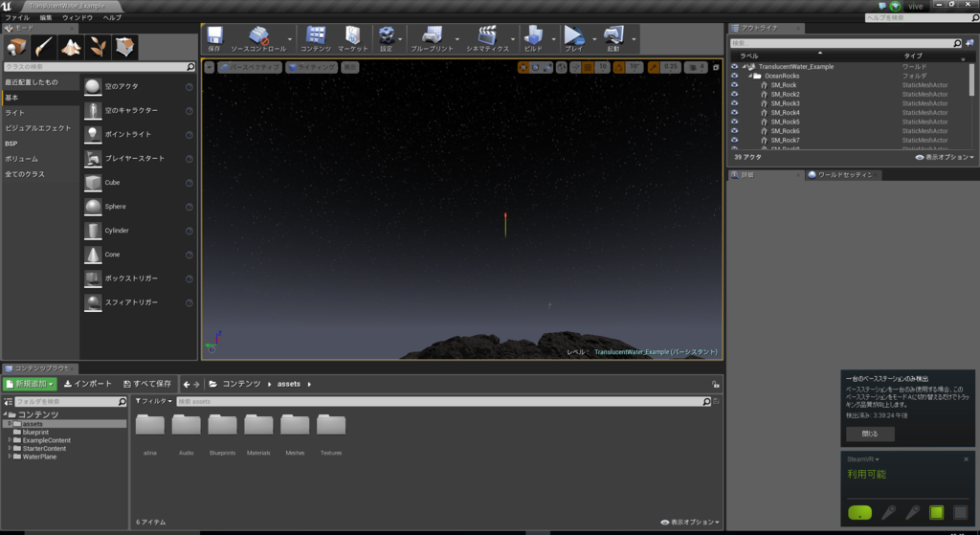Screen dimensions: 980x535
Task: Open the Show (表示) viewport dropdown
Action: point(349,67)
